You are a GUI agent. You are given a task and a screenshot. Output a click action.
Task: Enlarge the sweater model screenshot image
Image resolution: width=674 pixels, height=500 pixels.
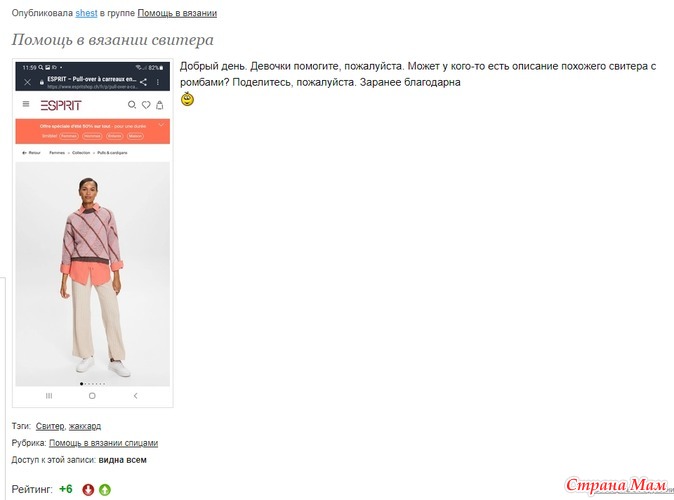[93, 233]
